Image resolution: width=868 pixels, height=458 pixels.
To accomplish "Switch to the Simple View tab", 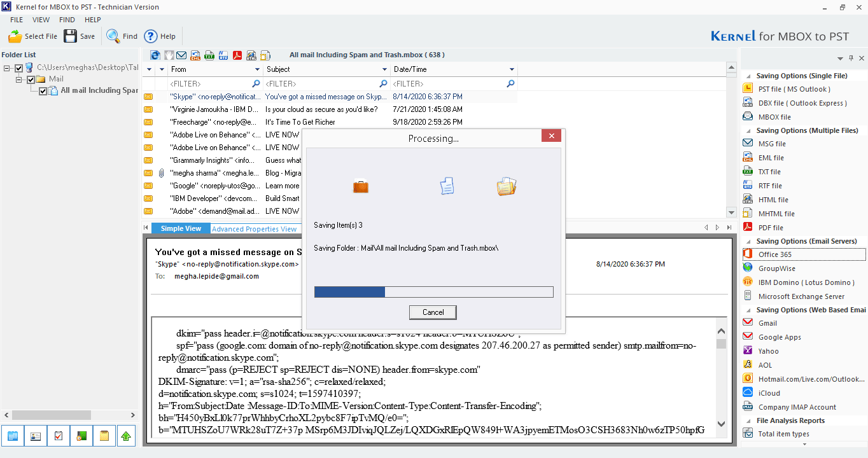I will [x=181, y=228].
